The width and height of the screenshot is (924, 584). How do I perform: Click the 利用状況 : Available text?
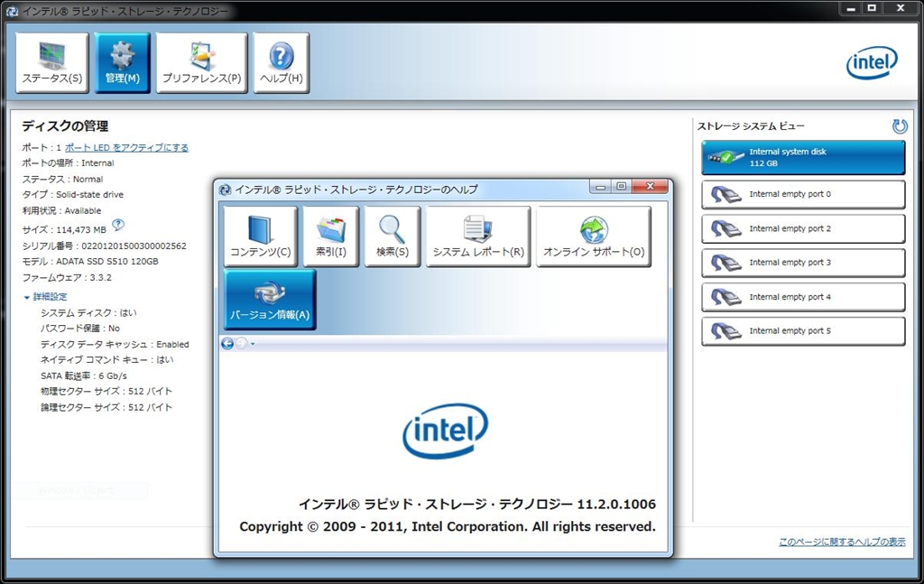pyautogui.click(x=61, y=210)
